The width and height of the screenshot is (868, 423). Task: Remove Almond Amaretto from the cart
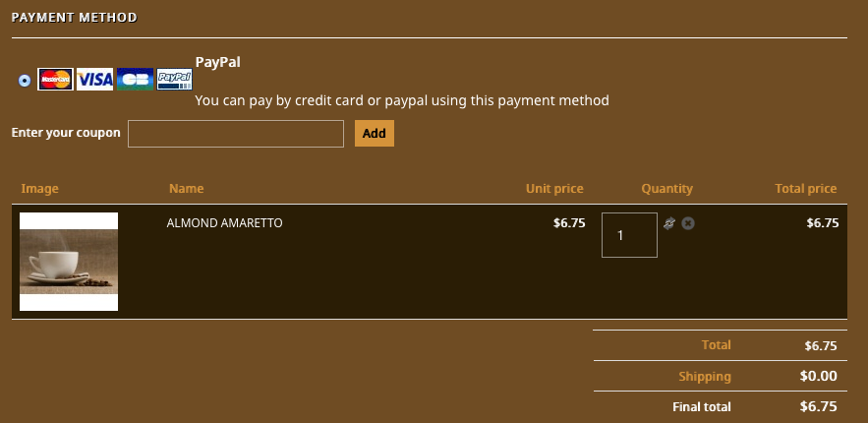[688, 223]
